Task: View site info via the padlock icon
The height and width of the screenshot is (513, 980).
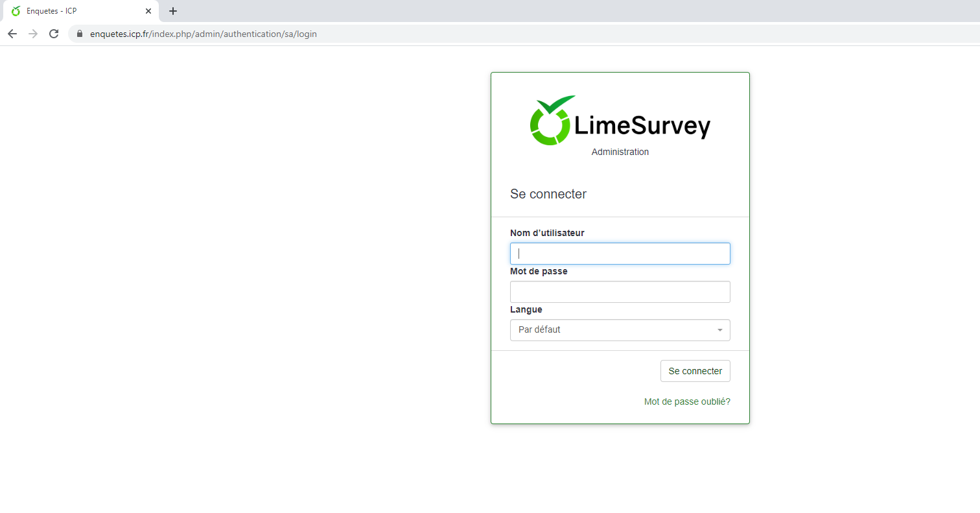Action: 80,34
